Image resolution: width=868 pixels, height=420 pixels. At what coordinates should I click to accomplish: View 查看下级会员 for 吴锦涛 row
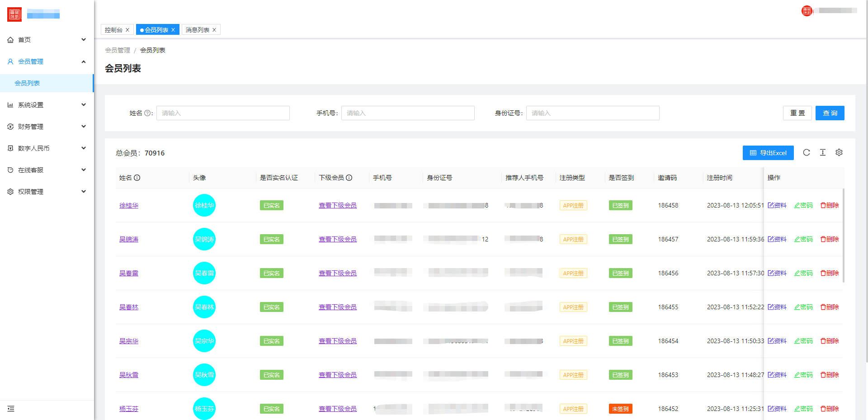(x=338, y=239)
